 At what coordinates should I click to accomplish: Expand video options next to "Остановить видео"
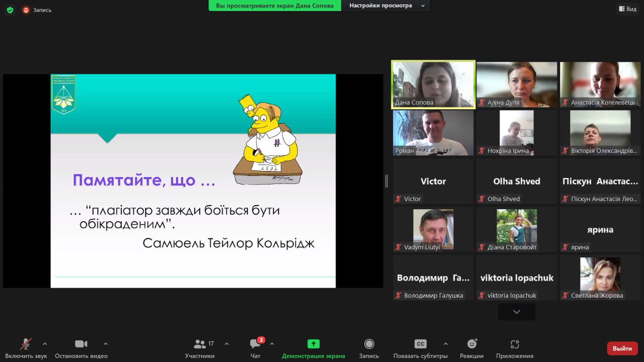click(x=106, y=344)
